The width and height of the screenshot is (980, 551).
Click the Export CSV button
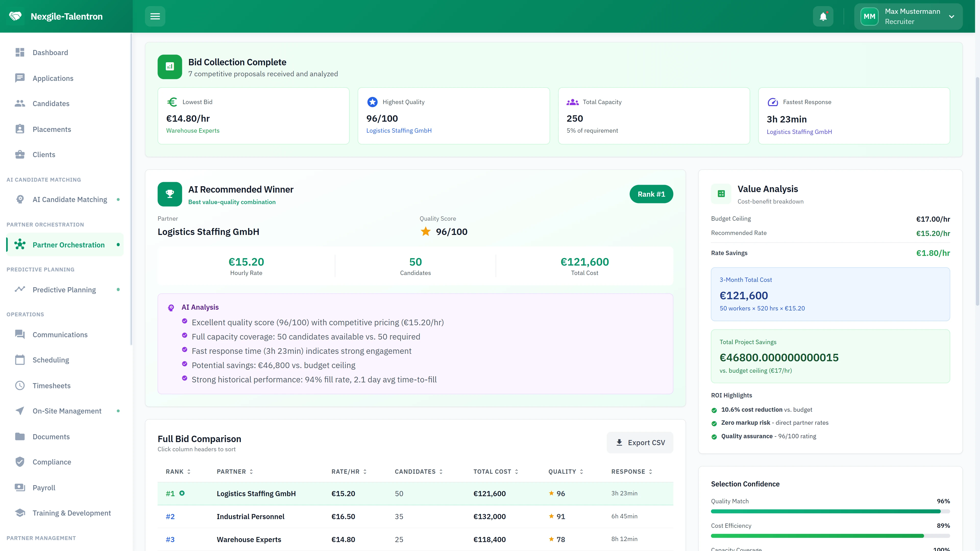click(x=640, y=442)
